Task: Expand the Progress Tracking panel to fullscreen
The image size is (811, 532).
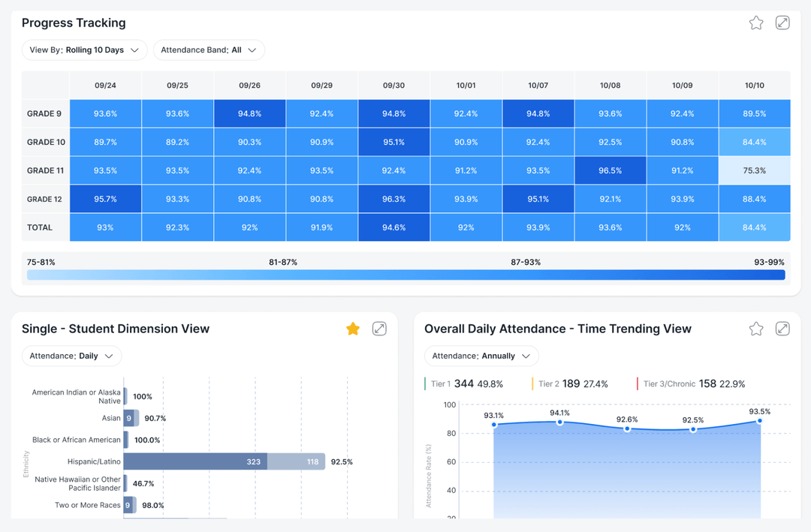Action: pyautogui.click(x=782, y=23)
